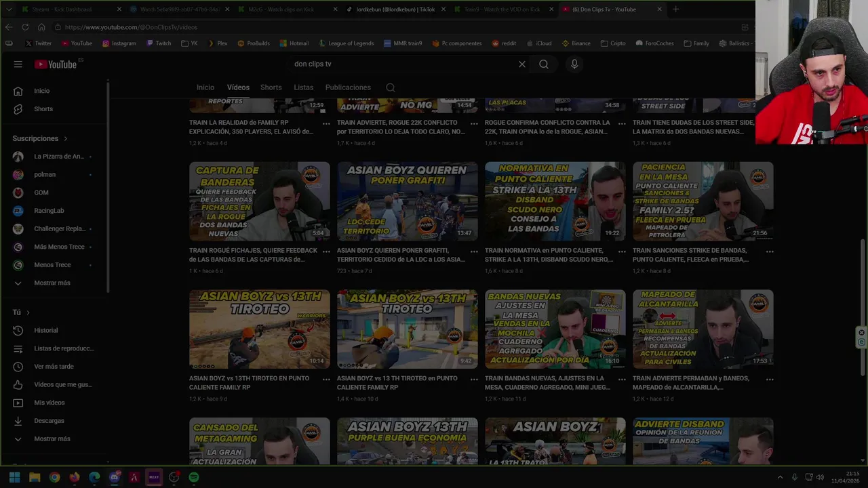Click the magnifier search button
The height and width of the screenshot is (488, 868).
pyautogui.click(x=544, y=64)
